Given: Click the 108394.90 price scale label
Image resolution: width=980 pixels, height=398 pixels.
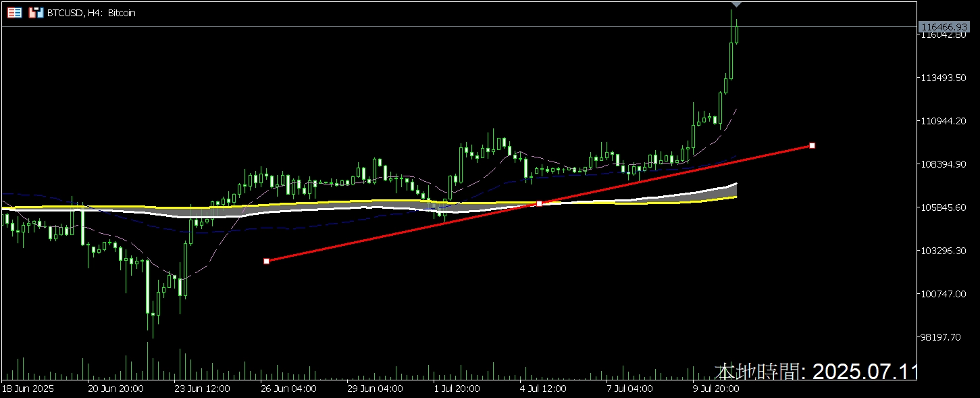Looking at the screenshot, I should click(944, 165).
